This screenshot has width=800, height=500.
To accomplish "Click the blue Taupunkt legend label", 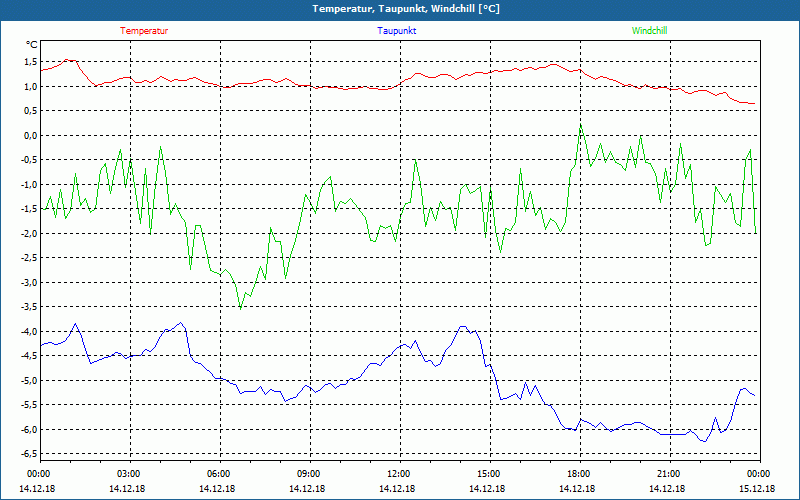I will coord(396,31).
